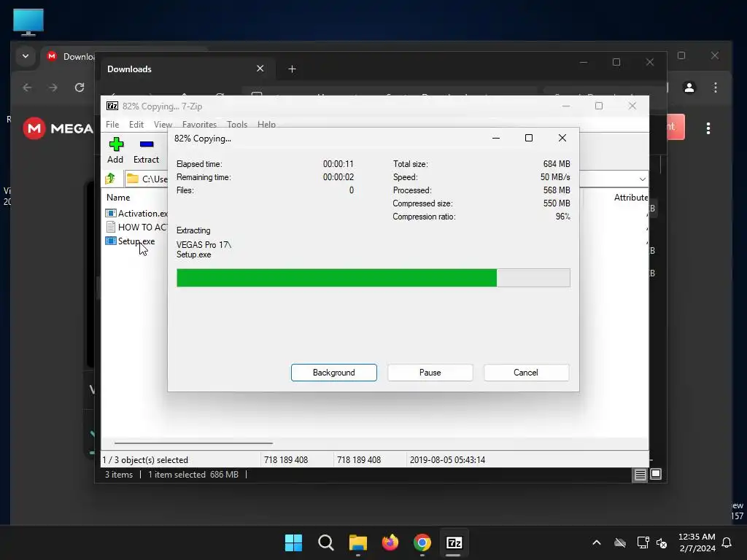Pause the extraction
The image size is (747, 560).
pos(430,373)
